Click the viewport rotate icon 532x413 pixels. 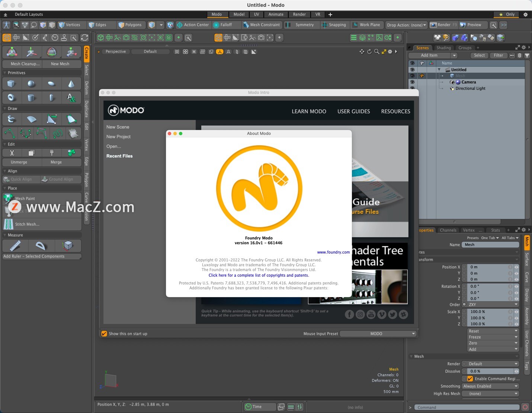click(369, 52)
